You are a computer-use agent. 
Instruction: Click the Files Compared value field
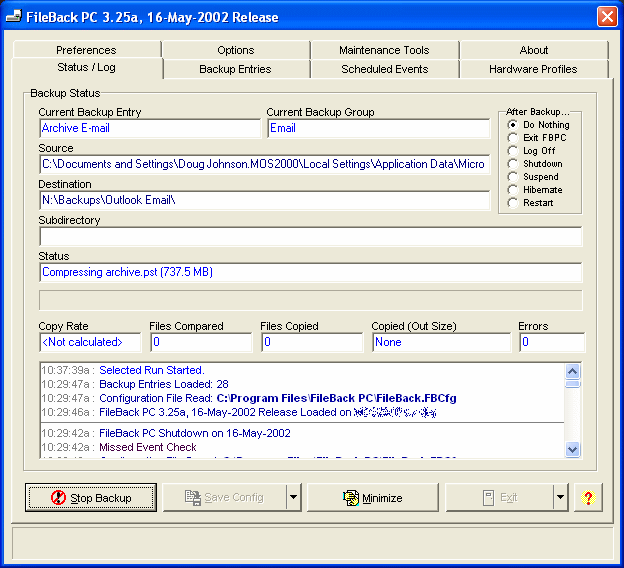tap(201, 342)
